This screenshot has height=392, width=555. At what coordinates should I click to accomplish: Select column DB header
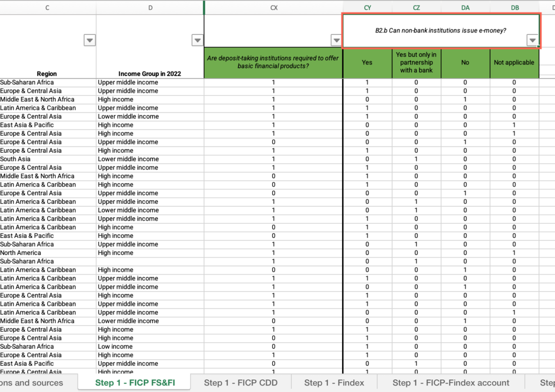(515, 8)
